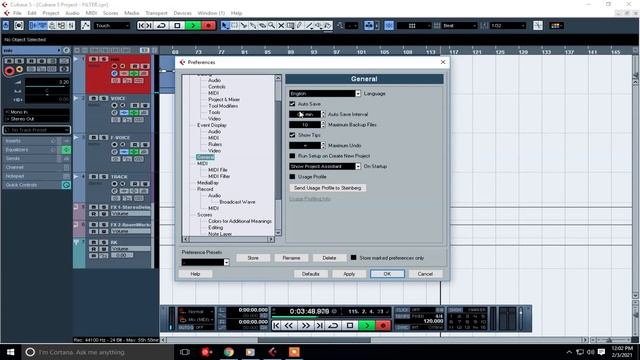Open the Project menu

51,13
